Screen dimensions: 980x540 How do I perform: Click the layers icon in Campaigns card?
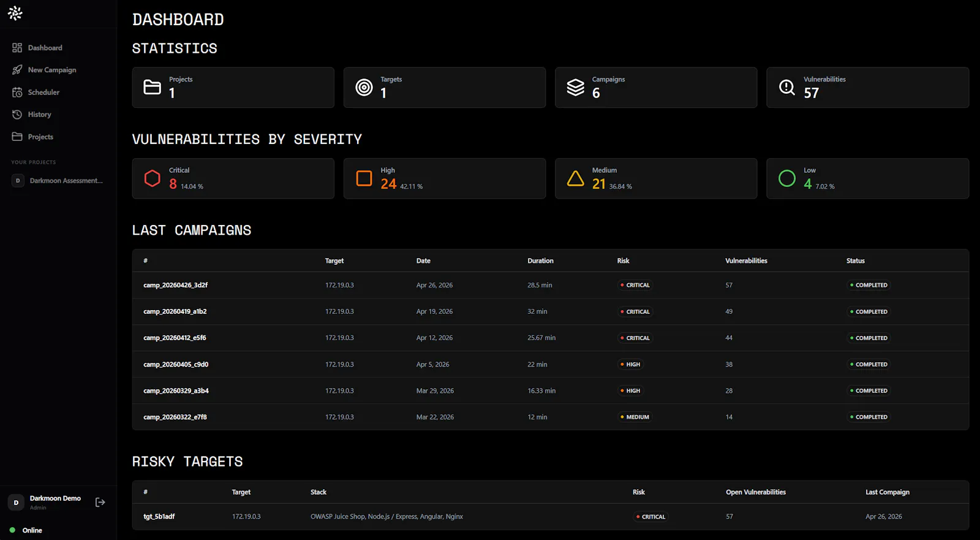coord(575,88)
